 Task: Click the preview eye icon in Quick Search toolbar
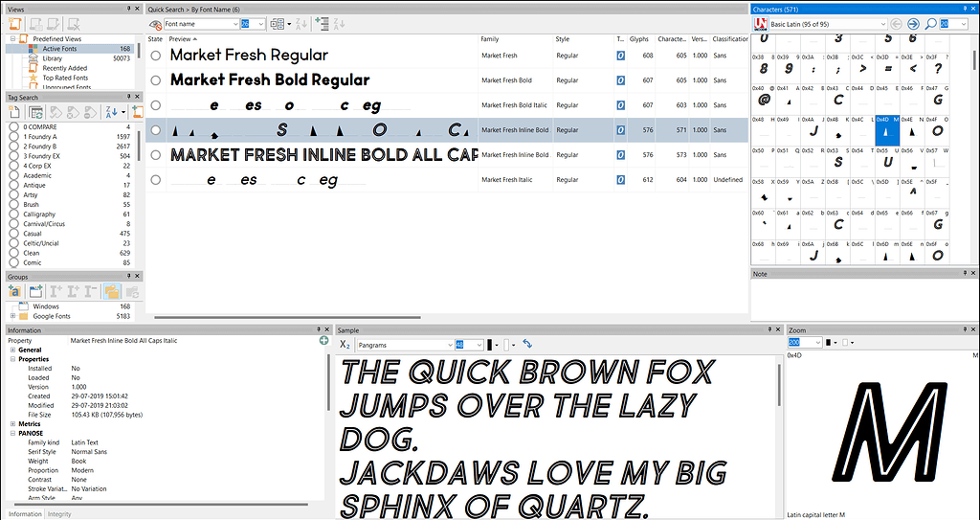click(155, 24)
